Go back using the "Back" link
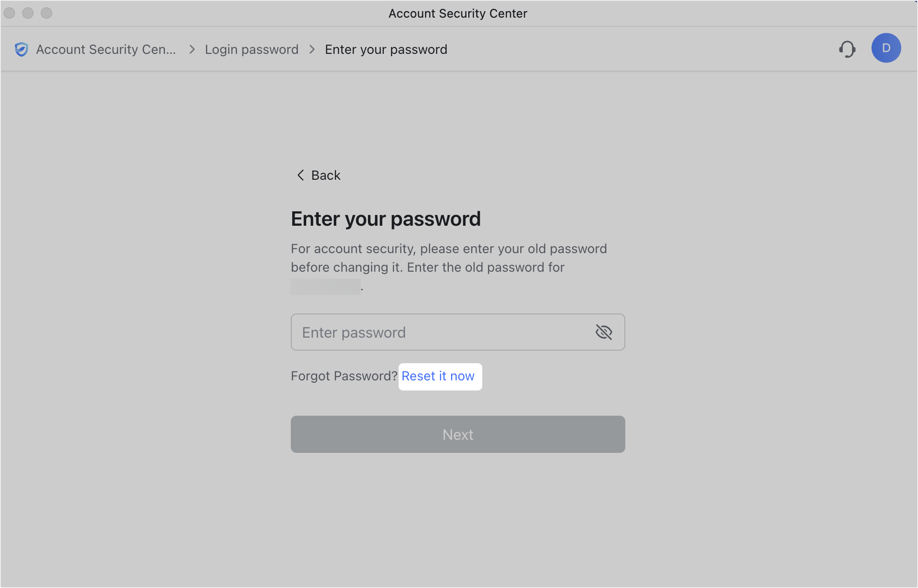The width and height of the screenshot is (918, 588). pyautogui.click(x=325, y=175)
